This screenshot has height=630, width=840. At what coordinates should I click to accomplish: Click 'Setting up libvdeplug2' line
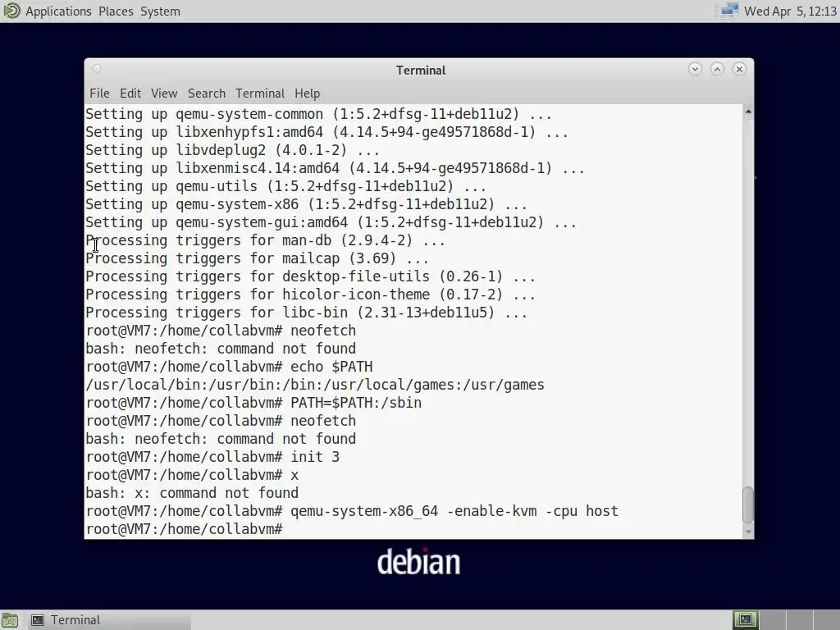click(x=232, y=150)
